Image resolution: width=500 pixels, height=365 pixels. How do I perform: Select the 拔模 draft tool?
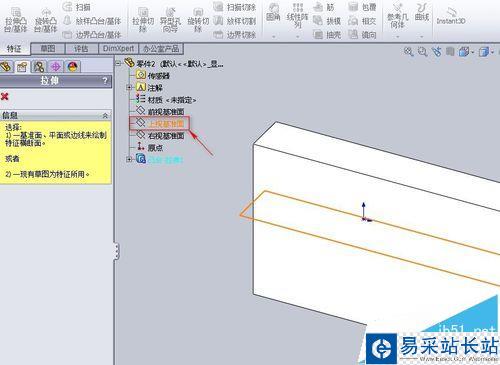[327, 21]
